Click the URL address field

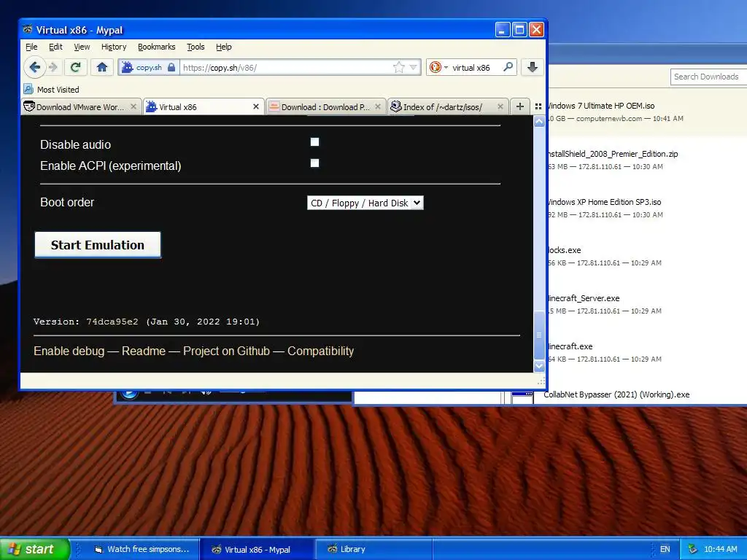click(x=286, y=67)
